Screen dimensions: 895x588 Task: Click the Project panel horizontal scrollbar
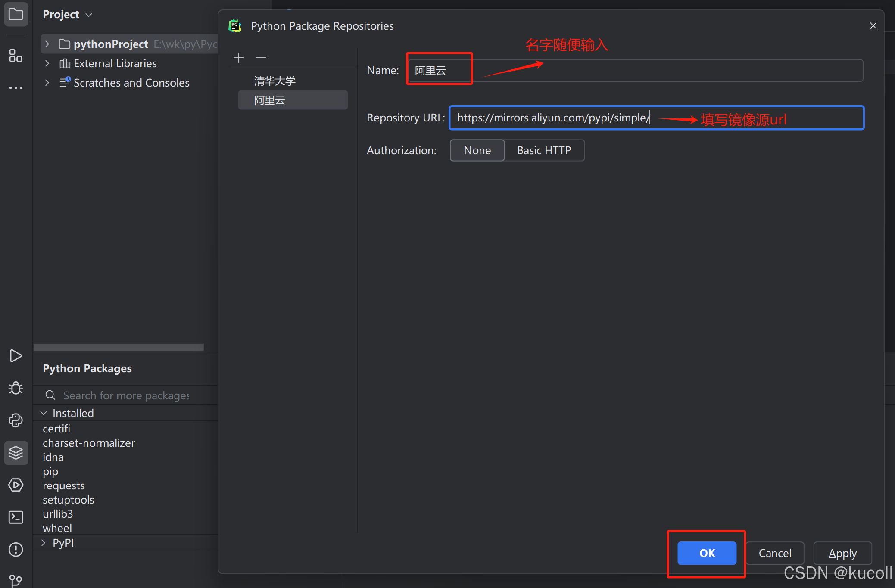(x=119, y=347)
